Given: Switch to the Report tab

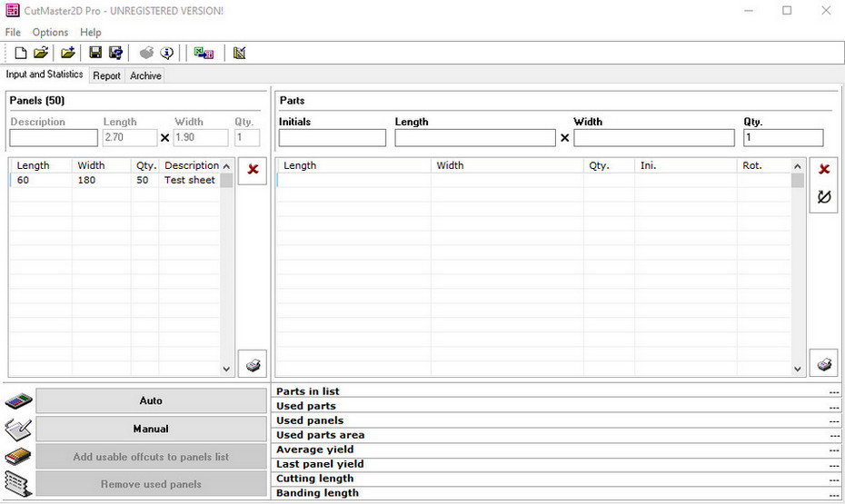Looking at the screenshot, I should point(106,76).
